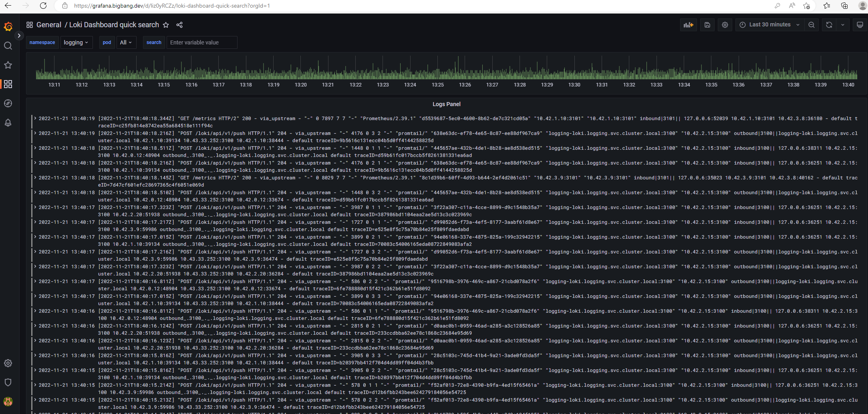This screenshot has width=868, height=414.
Task: Zoom out the time range
Action: [x=812, y=25]
